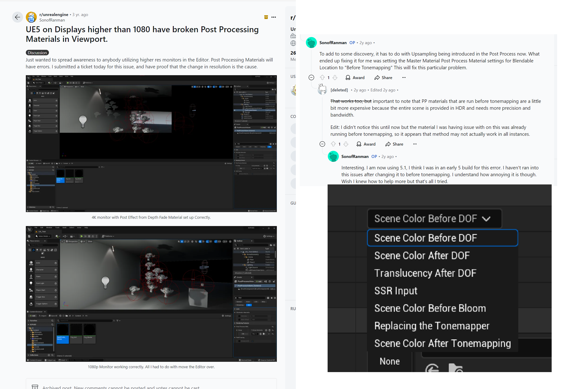Upvote the deleted user's comment
Image resolution: width=588 pixels, height=389 pixels.
[x=333, y=144]
